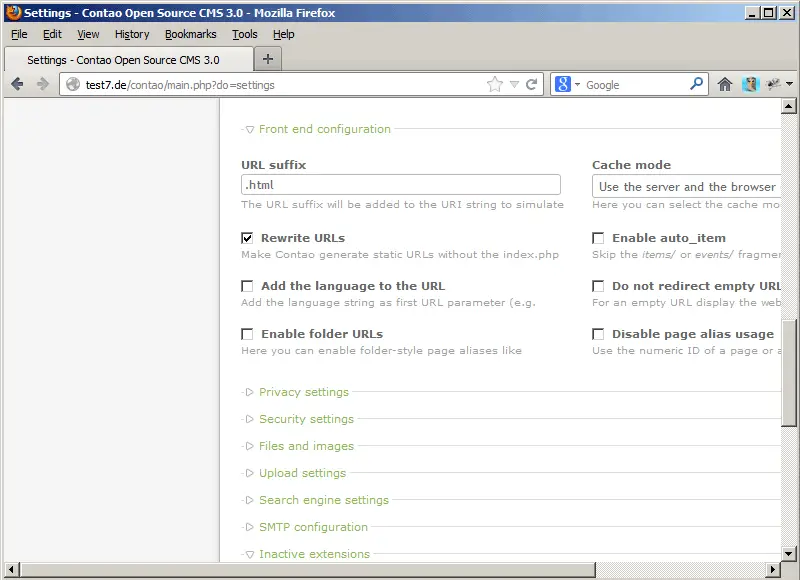This screenshot has width=800, height=580.
Task: Expand the SMTP configuration section
Action: click(313, 527)
